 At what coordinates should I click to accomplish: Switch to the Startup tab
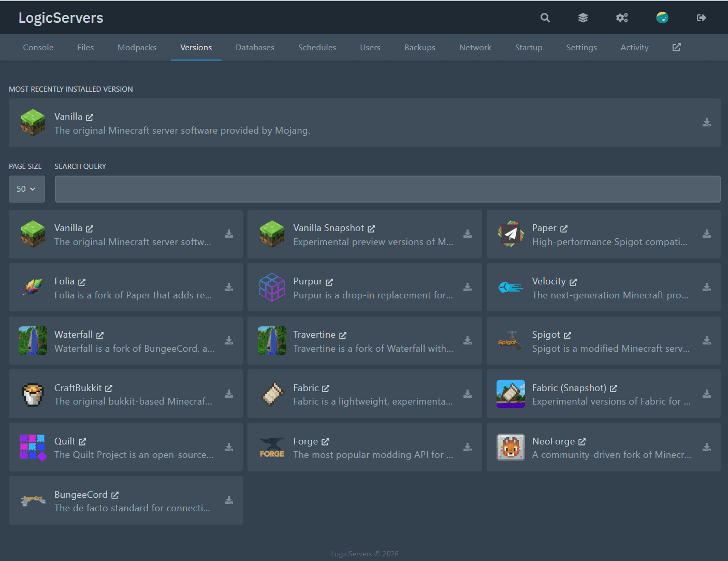(x=529, y=48)
